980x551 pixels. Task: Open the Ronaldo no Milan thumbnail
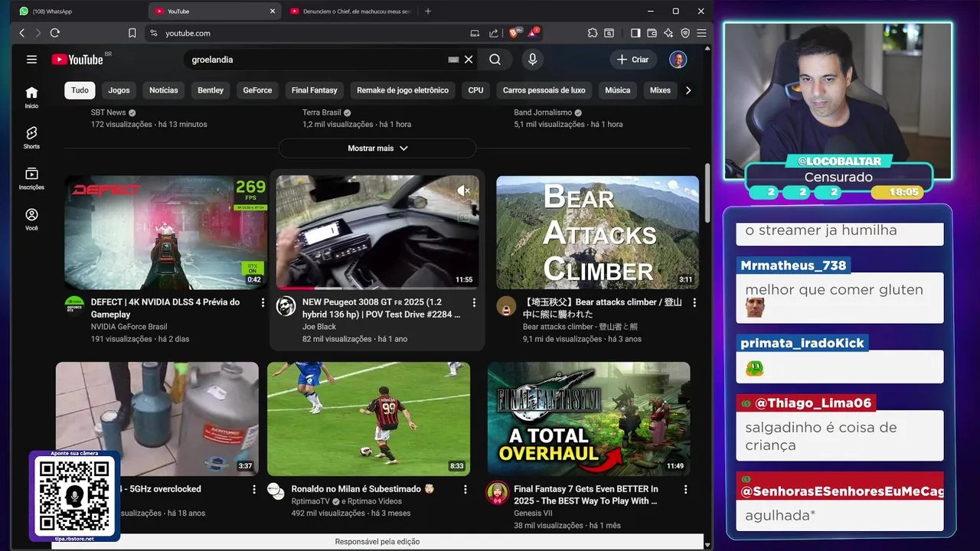pos(368,419)
